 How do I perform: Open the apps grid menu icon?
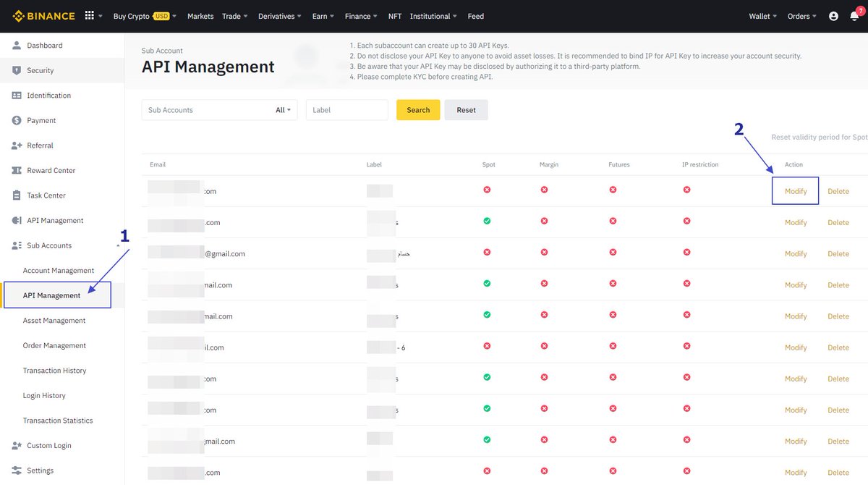pyautogui.click(x=90, y=15)
